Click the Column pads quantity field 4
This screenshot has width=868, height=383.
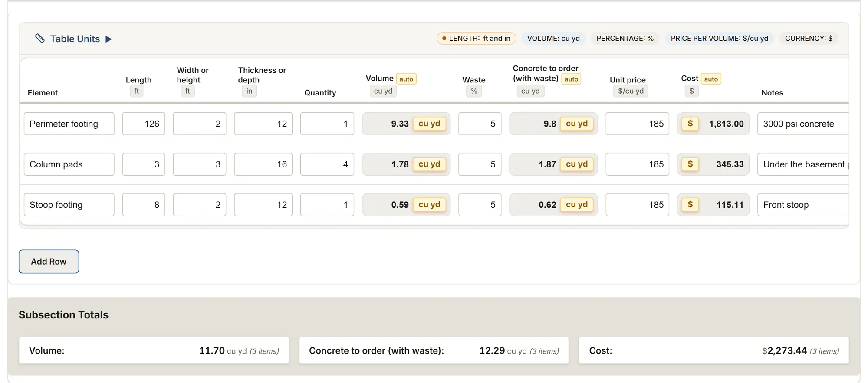click(327, 164)
